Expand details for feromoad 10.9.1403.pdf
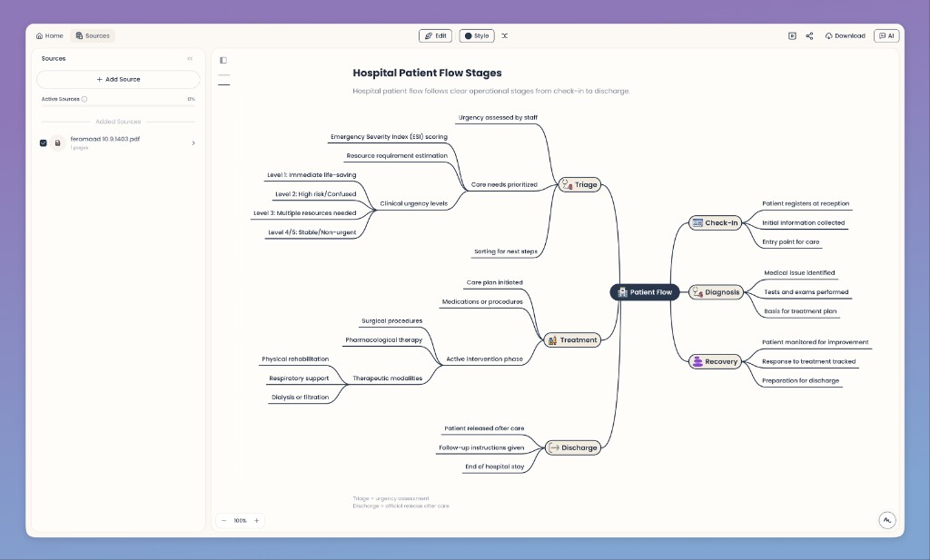 193,142
